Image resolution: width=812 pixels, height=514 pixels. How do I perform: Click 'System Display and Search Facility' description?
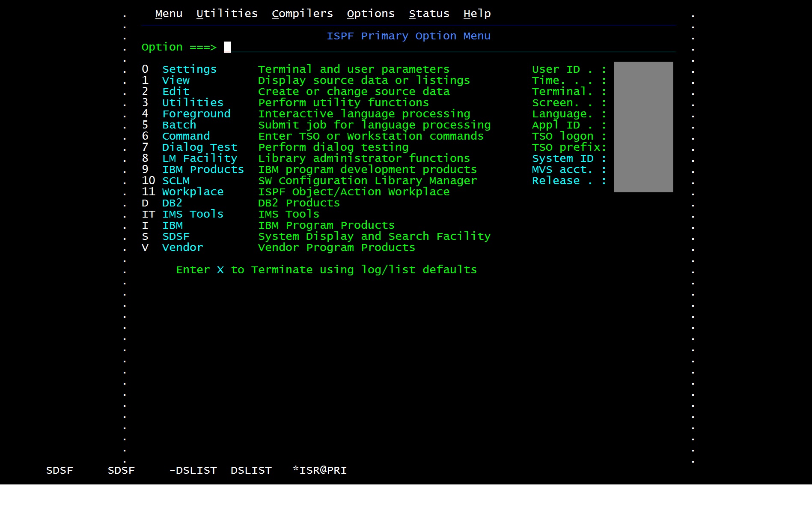point(374,236)
